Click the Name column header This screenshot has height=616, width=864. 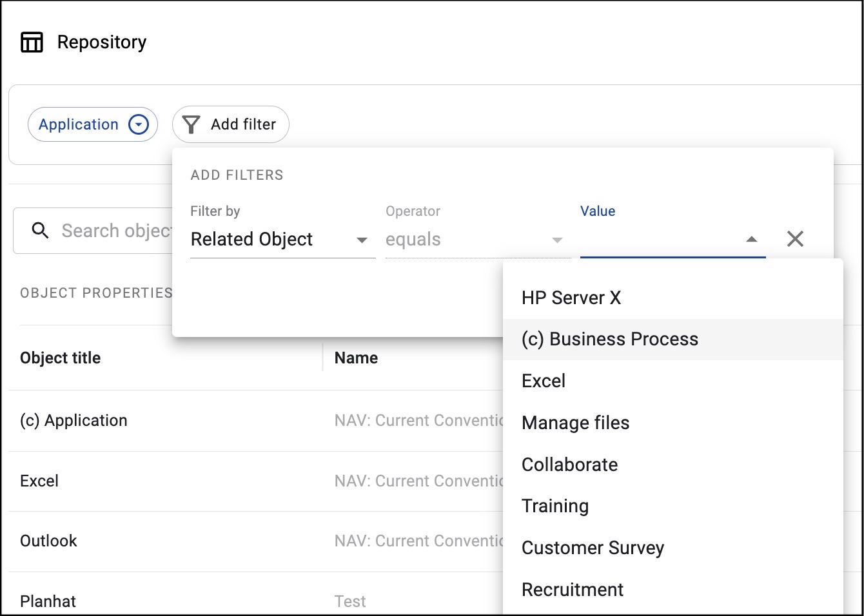coord(356,358)
